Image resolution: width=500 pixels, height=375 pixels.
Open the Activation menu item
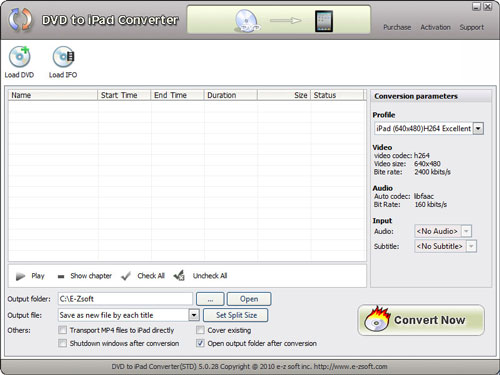435,27
